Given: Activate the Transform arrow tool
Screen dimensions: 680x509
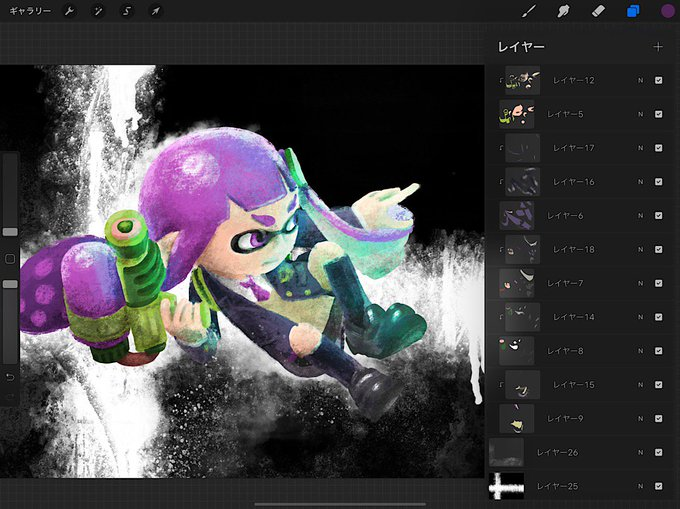Looking at the screenshot, I should [x=156, y=11].
